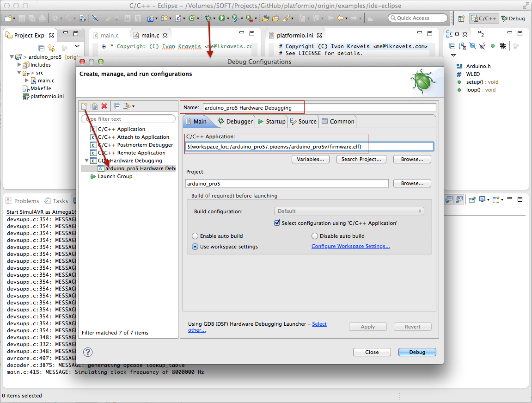Click the Variables... button
The image size is (532, 403).
[311, 159]
